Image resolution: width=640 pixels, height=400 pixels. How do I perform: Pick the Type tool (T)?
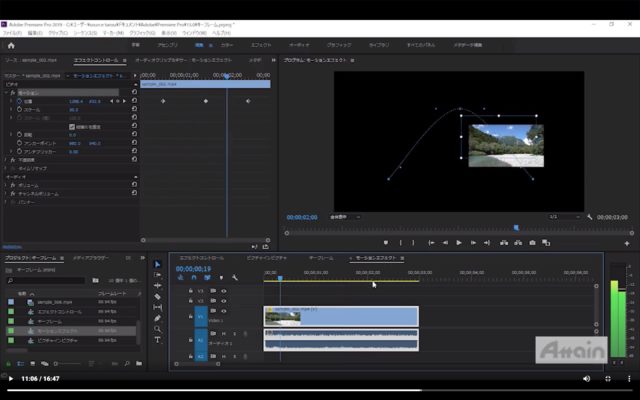pyautogui.click(x=157, y=340)
